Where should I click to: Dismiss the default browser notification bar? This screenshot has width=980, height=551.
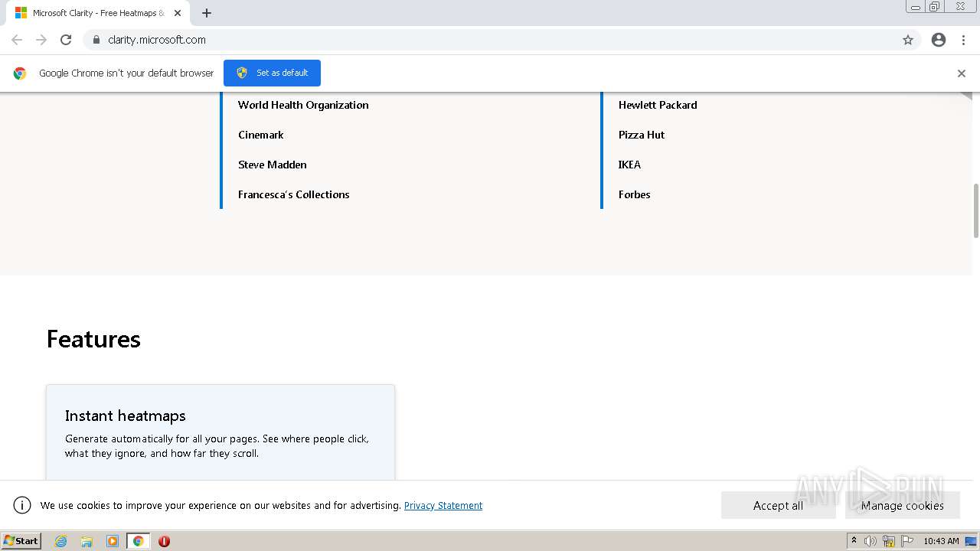[x=962, y=73]
